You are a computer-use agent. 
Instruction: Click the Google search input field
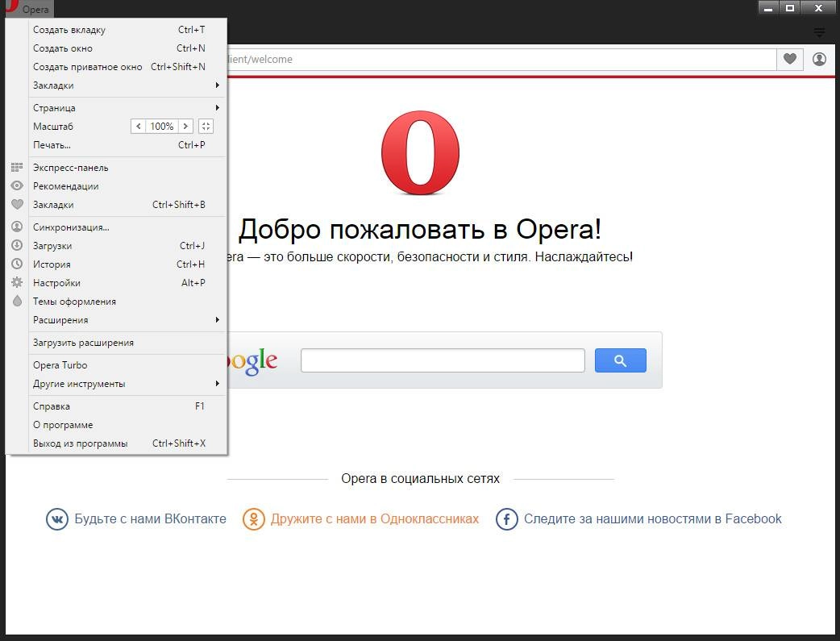pyautogui.click(x=443, y=360)
